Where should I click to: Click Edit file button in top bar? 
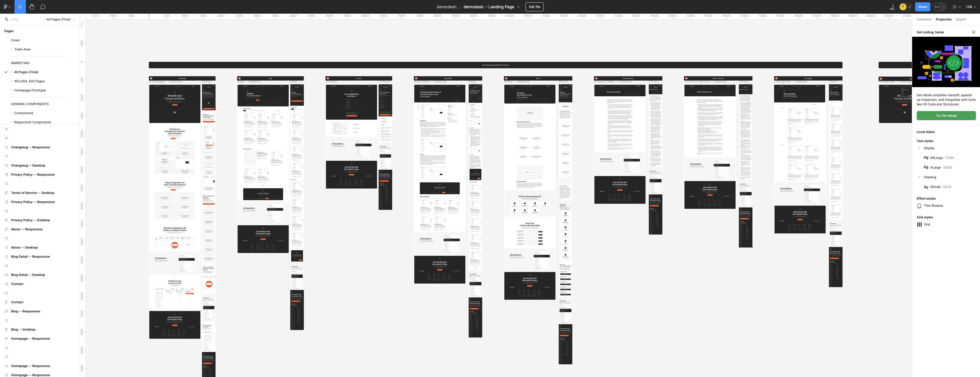pyautogui.click(x=534, y=6)
